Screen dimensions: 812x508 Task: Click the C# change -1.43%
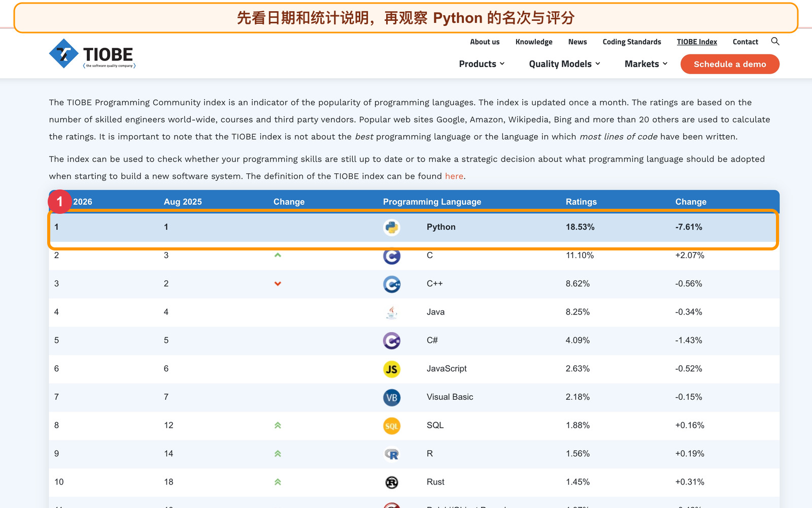coord(689,340)
